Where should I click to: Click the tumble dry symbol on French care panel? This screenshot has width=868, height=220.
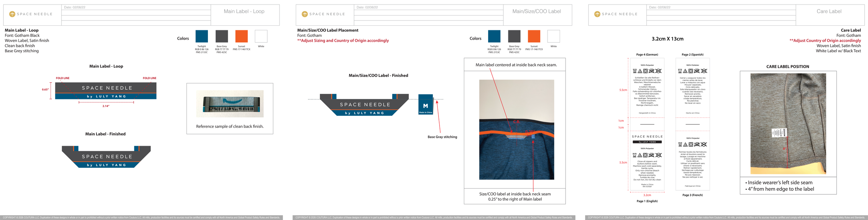(691, 145)
